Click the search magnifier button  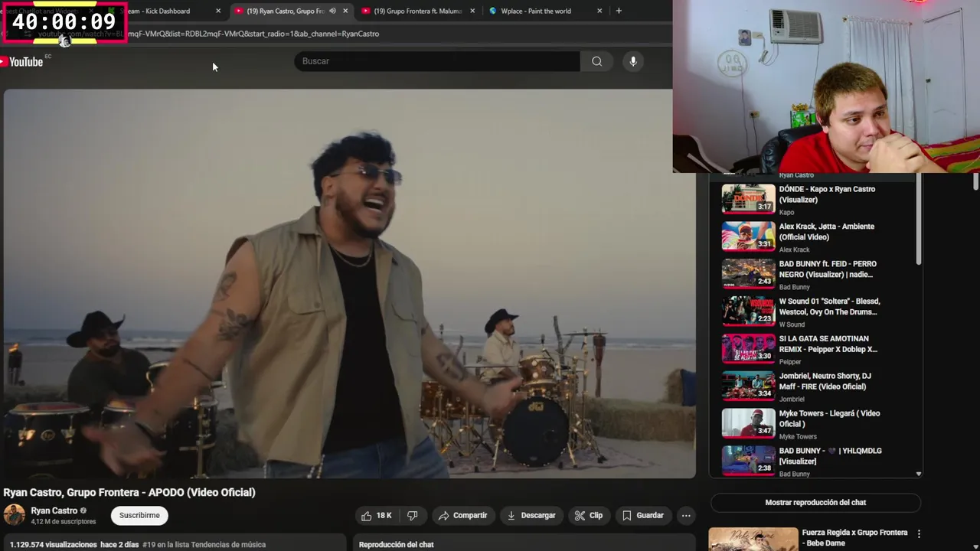click(x=596, y=61)
